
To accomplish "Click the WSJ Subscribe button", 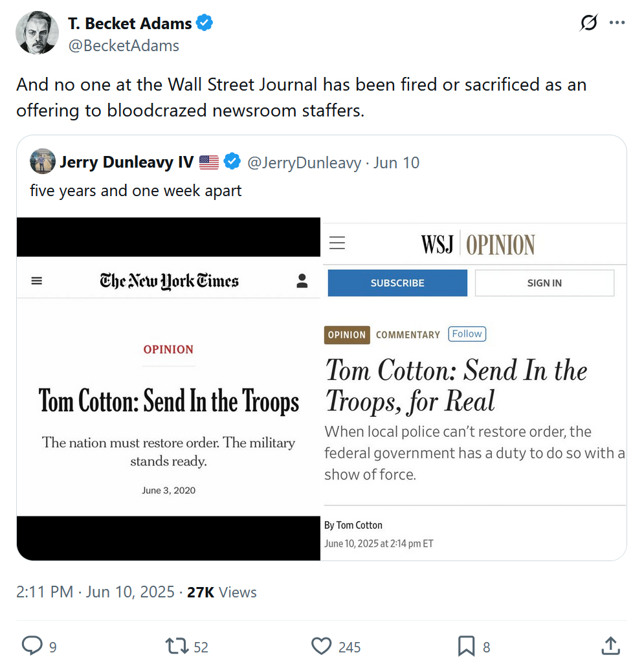I will tap(397, 283).
